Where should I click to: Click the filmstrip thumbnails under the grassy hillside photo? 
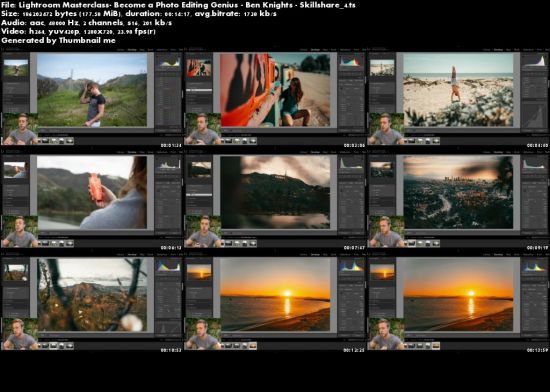point(56,141)
